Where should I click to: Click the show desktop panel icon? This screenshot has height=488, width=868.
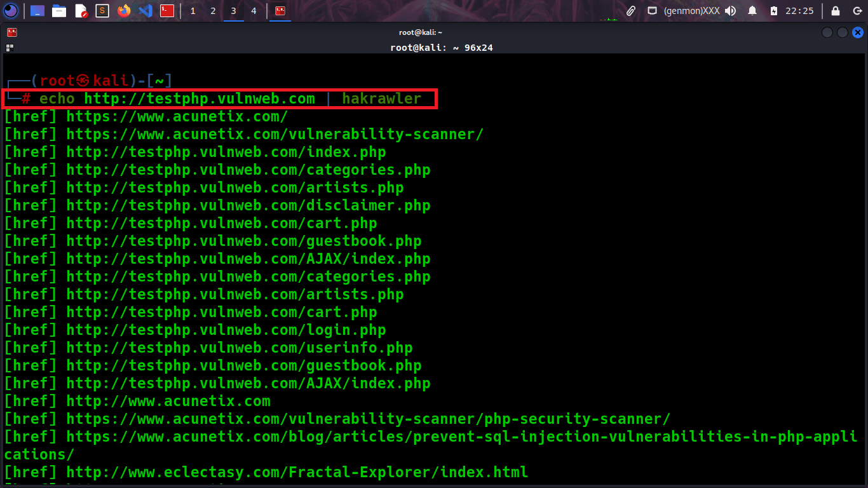tap(37, 11)
